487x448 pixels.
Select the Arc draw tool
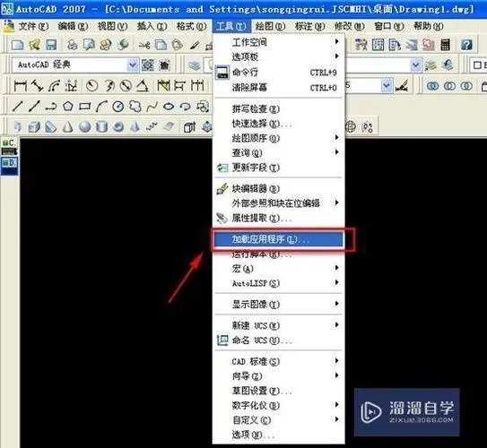pos(101,107)
